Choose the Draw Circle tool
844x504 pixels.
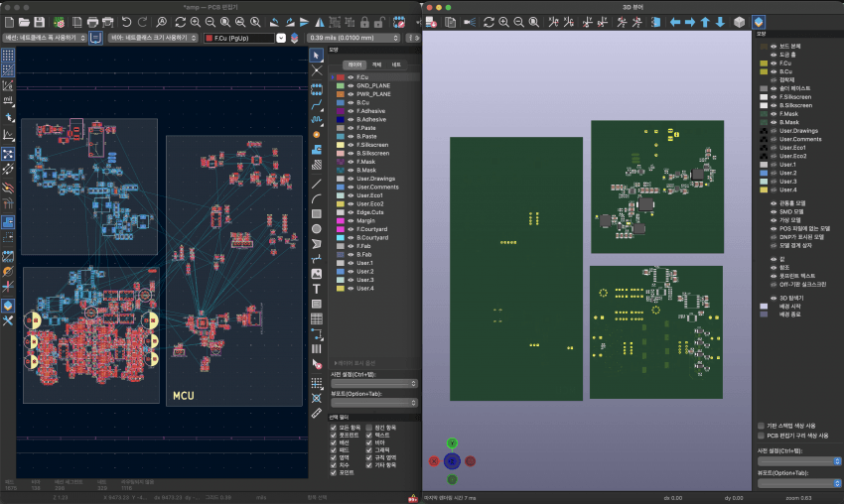tap(317, 229)
